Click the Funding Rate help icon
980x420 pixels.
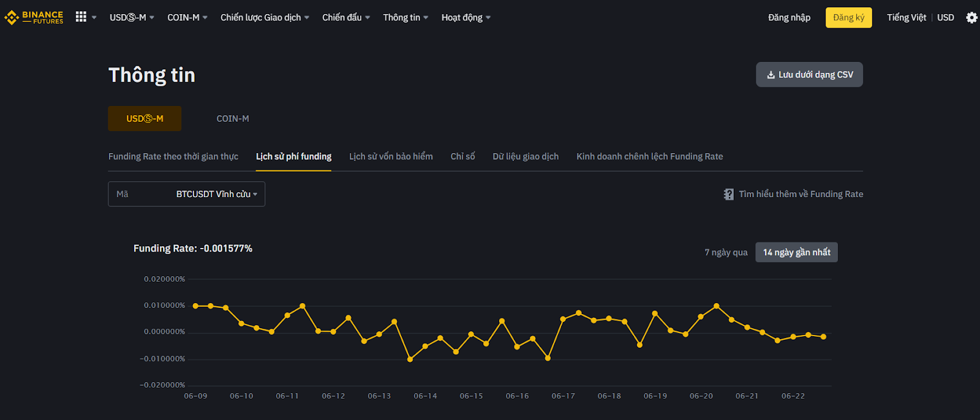tap(728, 194)
